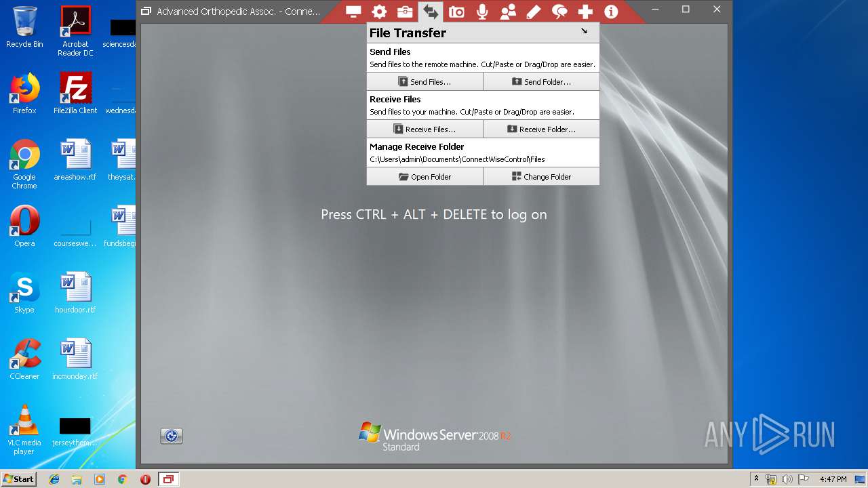
Task: Open the Messages chat bubble icon
Action: (x=559, y=12)
